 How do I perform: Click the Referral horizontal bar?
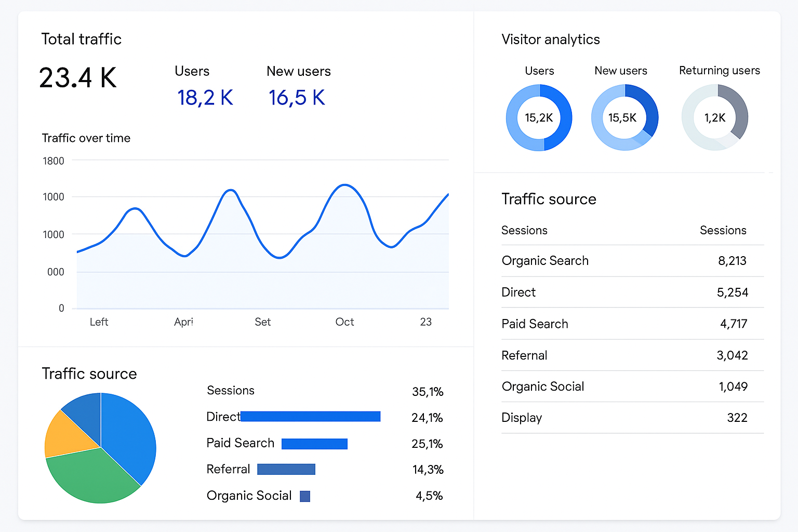286,469
